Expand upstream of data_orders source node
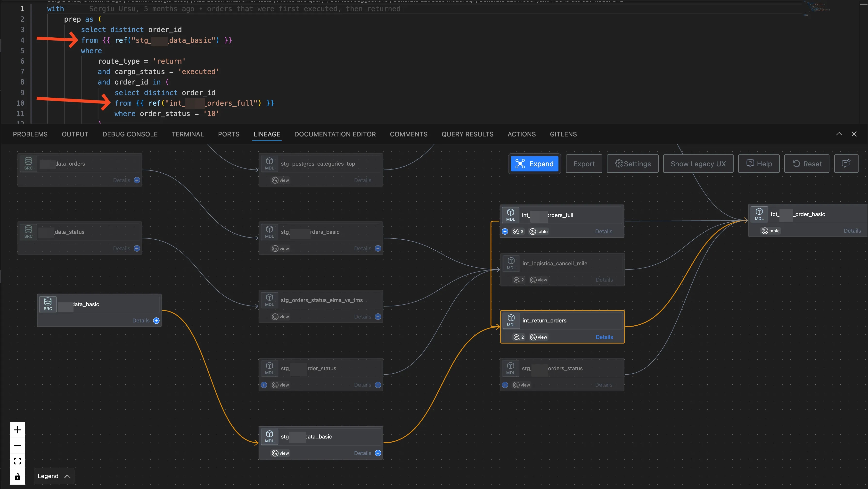This screenshot has width=868, height=489. 137,180
